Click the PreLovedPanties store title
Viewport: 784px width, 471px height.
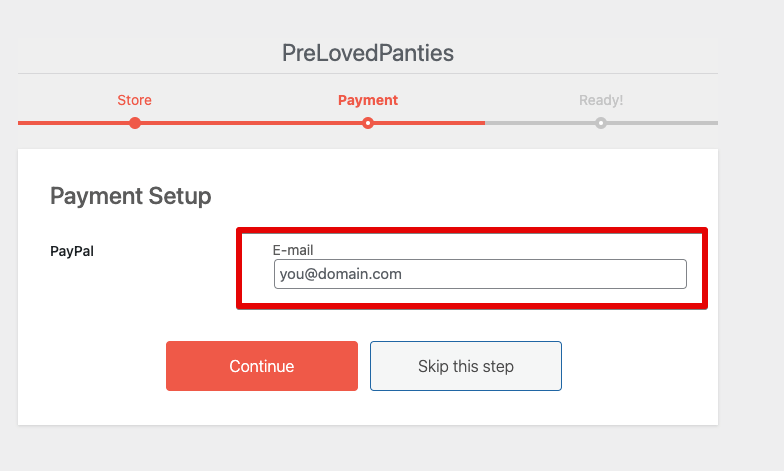coord(368,53)
